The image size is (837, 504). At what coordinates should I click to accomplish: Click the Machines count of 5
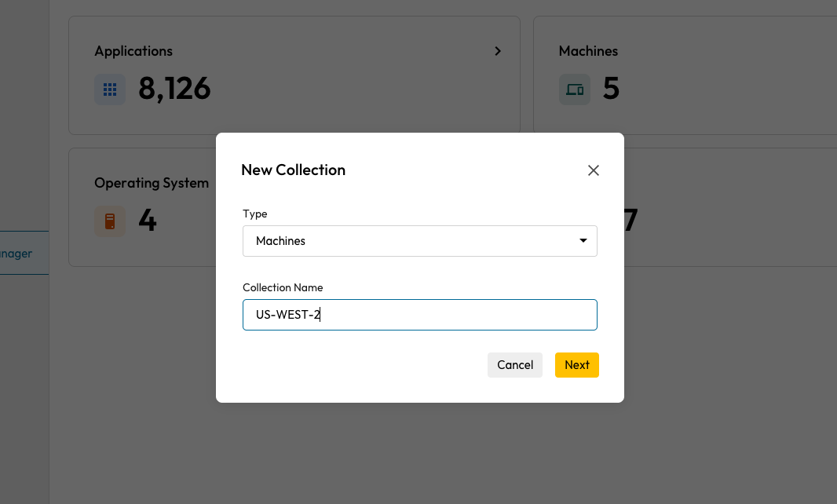pos(611,89)
